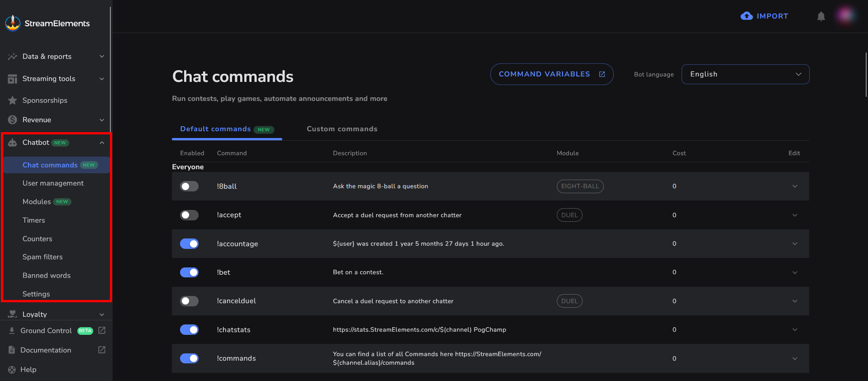Expand the !commands row edit chevron
This screenshot has width=868, height=381.
point(795,358)
